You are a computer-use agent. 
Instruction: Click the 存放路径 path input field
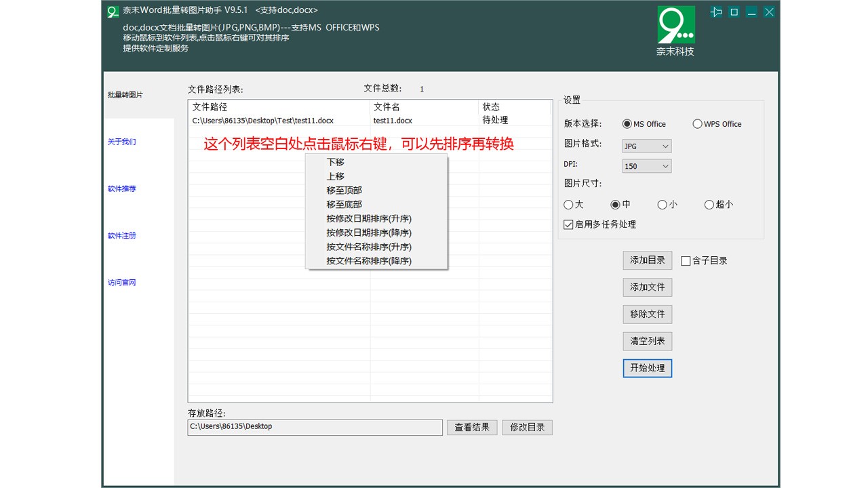tap(314, 427)
